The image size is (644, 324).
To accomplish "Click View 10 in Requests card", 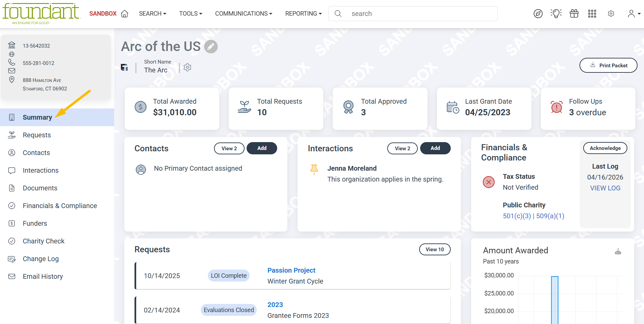I will coord(435,250).
